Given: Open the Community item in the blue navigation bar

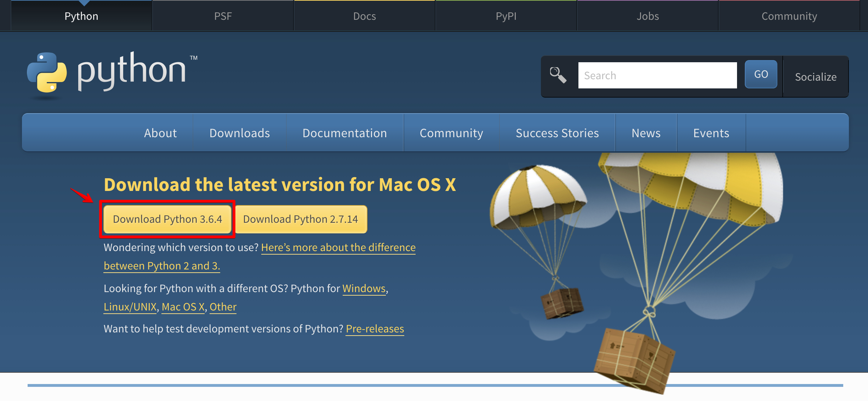Looking at the screenshot, I should click(x=451, y=133).
